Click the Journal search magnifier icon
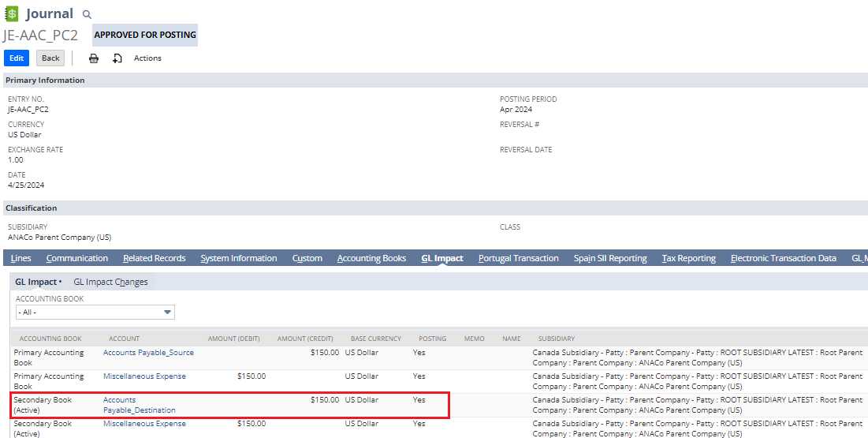Image resolution: width=868 pixels, height=438 pixels. 87,15
